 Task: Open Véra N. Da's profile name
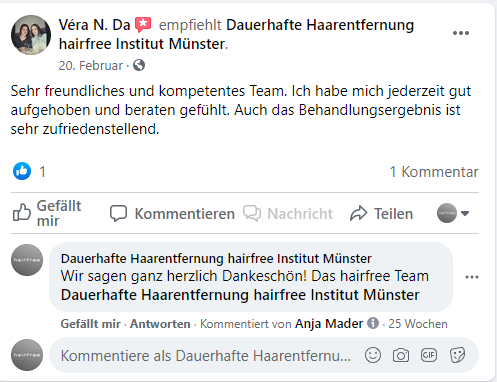tap(94, 25)
